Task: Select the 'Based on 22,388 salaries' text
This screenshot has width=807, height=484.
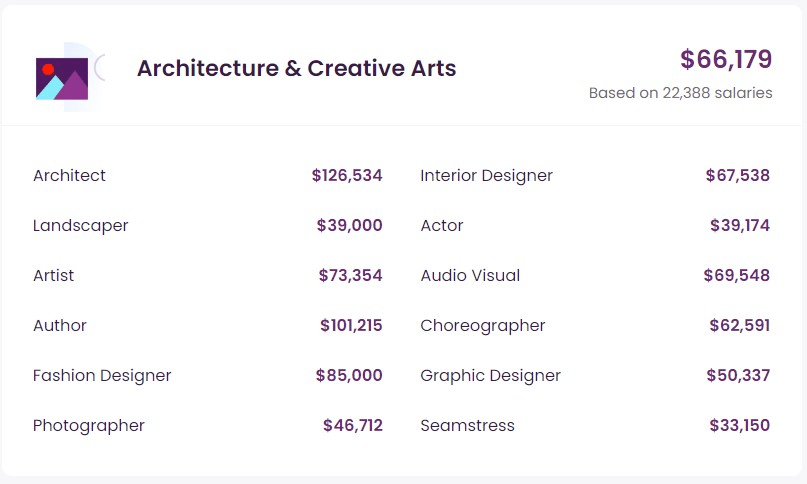Action: [x=680, y=93]
